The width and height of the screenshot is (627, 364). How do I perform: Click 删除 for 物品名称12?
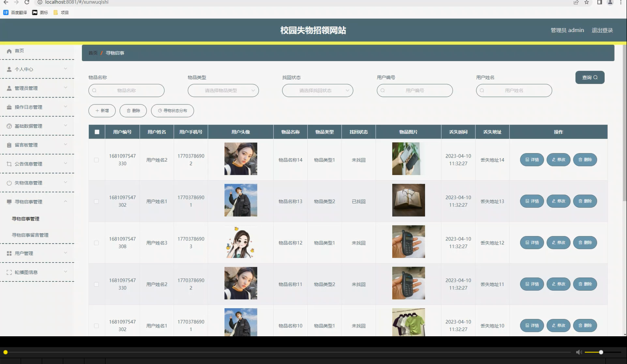[x=585, y=242]
